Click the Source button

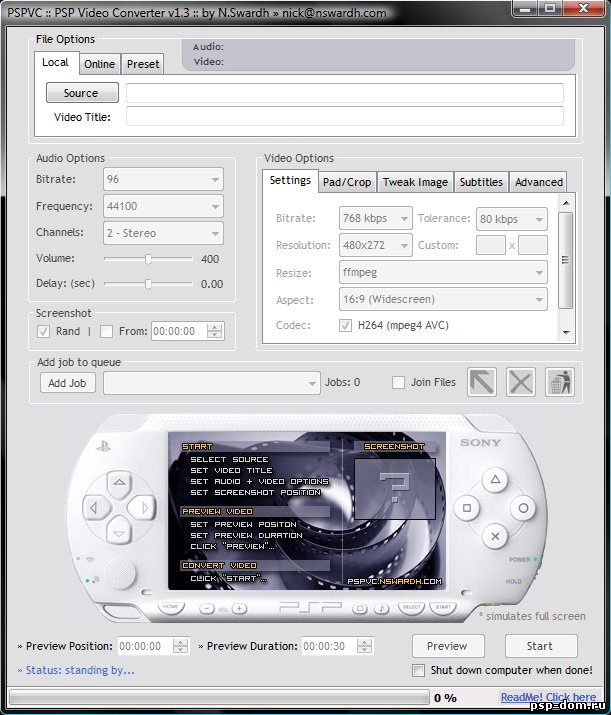click(81, 93)
